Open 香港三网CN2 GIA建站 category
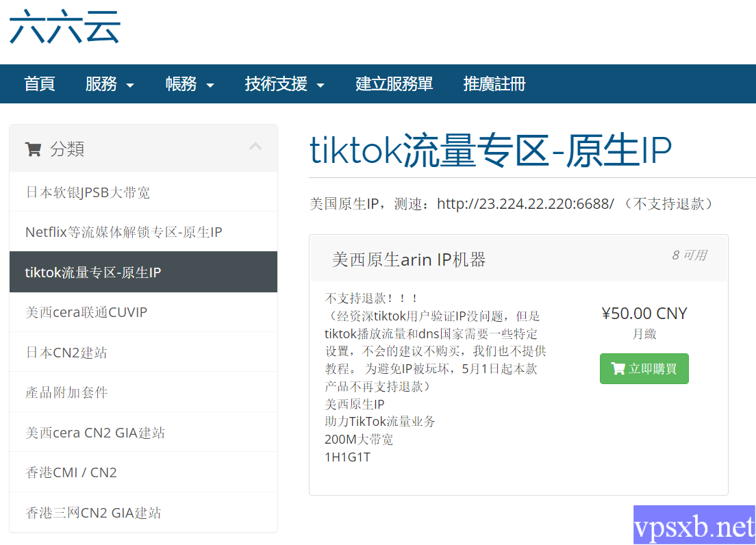756x545 pixels. (x=93, y=513)
